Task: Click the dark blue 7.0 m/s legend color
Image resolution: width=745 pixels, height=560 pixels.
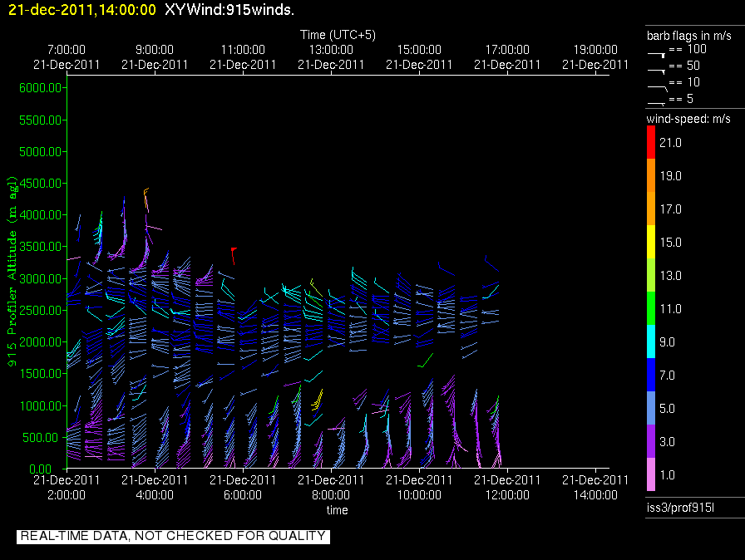Action: coord(651,375)
